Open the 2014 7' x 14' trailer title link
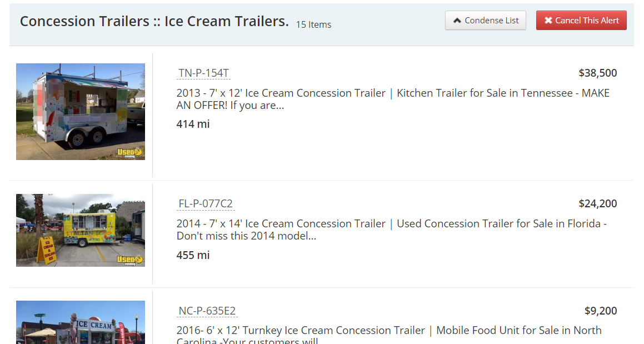644x344 pixels. (x=281, y=224)
